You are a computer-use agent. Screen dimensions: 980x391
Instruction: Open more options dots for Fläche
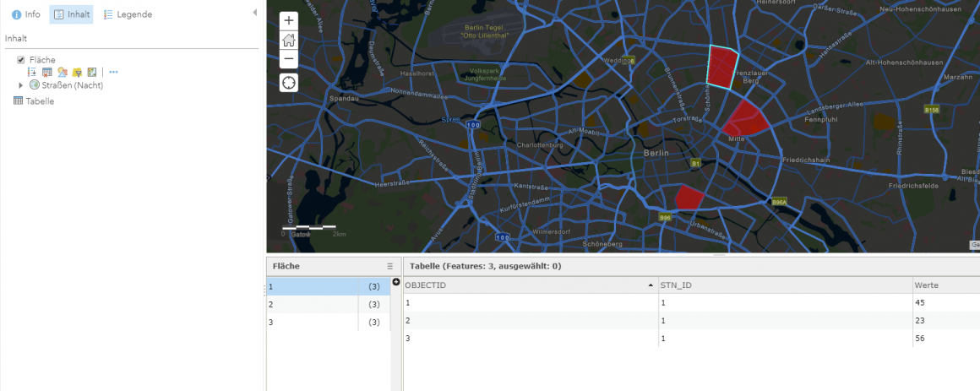point(113,73)
